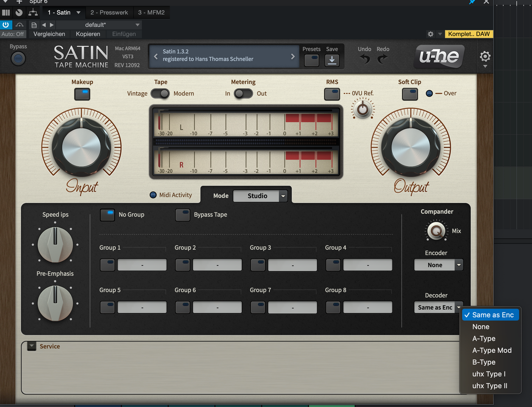This screenshot has width=532, height=407.
Task: Flip the Metering In/Out switch
Action: click(244, 94)
